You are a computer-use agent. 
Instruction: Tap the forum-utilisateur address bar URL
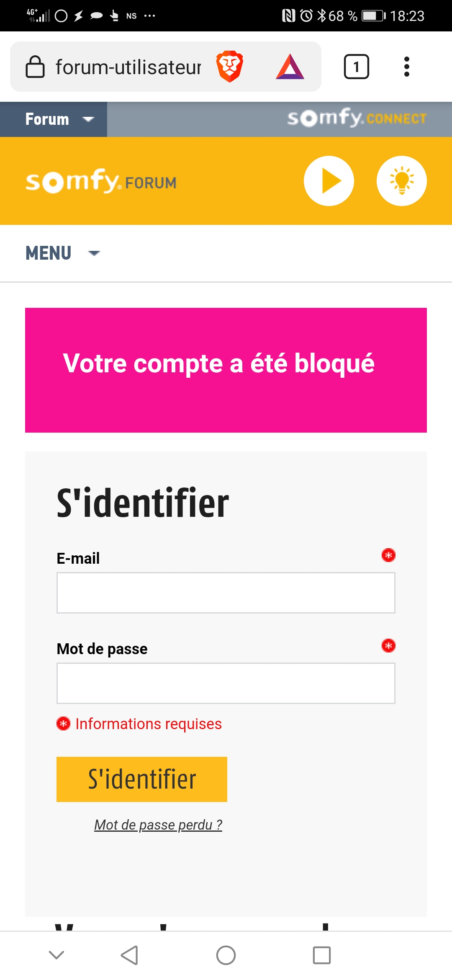click(128, 67)
